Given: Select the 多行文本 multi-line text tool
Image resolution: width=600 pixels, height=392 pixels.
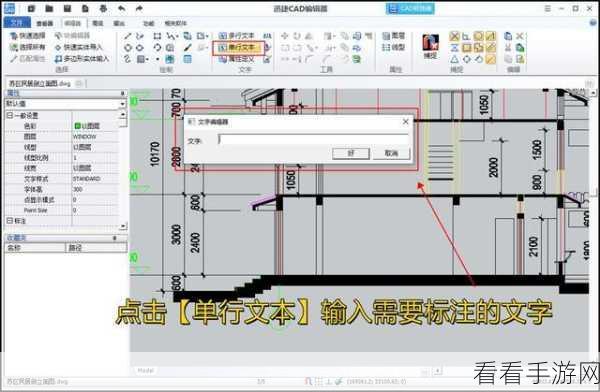Looking at the screenshot, I should pyautogui.click(x=237, y=36).
